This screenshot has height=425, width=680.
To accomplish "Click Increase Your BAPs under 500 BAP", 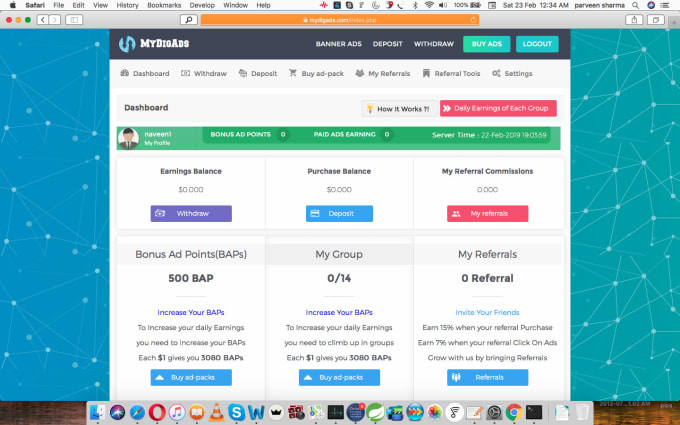I will [191, 312].
